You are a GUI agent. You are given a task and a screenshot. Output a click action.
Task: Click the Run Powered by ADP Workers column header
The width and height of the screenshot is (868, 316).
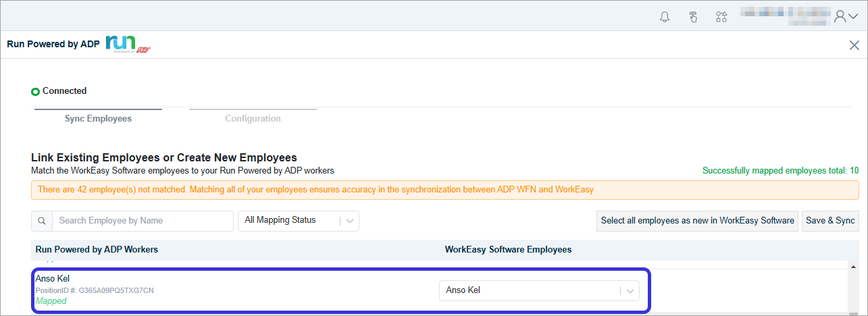coord(97,250)
